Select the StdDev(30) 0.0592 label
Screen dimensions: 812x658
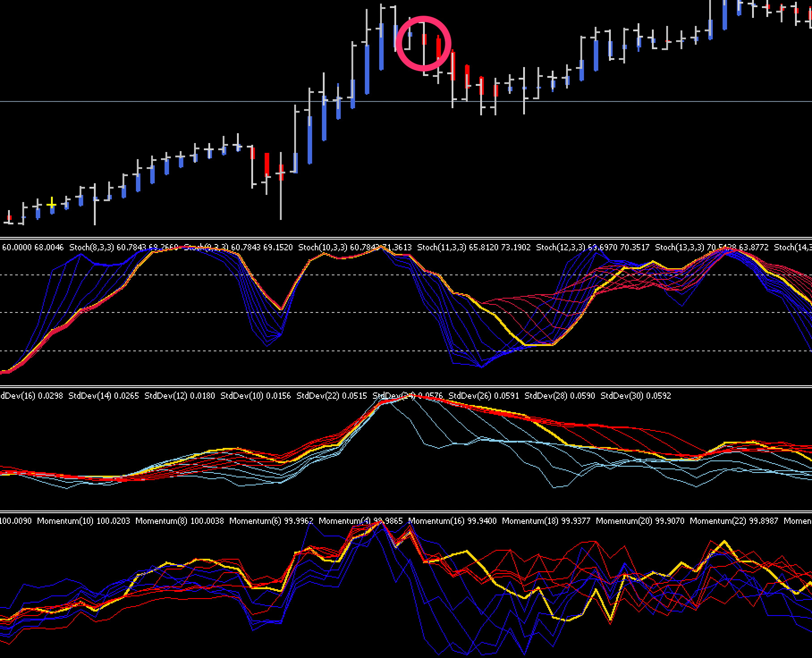636,396
